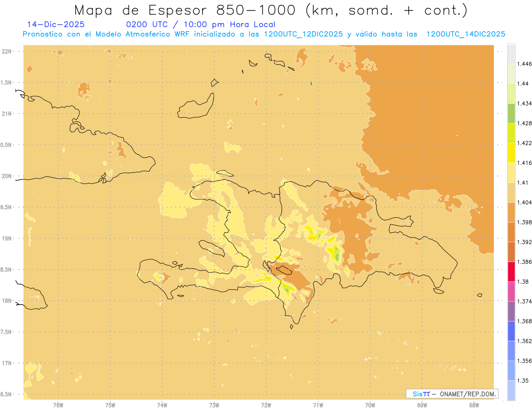The image size is (532, 411).
Task: Click the 'SisTT - ONAMET/REP.DOM.' credit label
Action: tap(452, 394)
